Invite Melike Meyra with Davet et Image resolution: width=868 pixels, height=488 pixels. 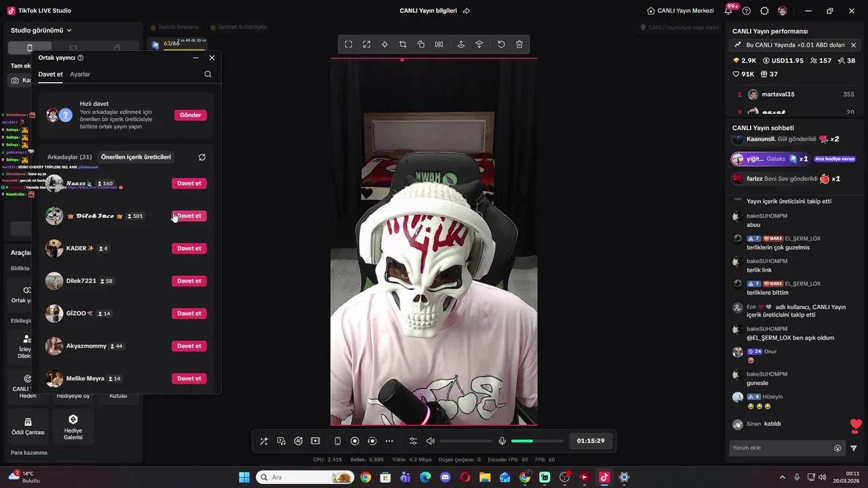click(189, 379)
